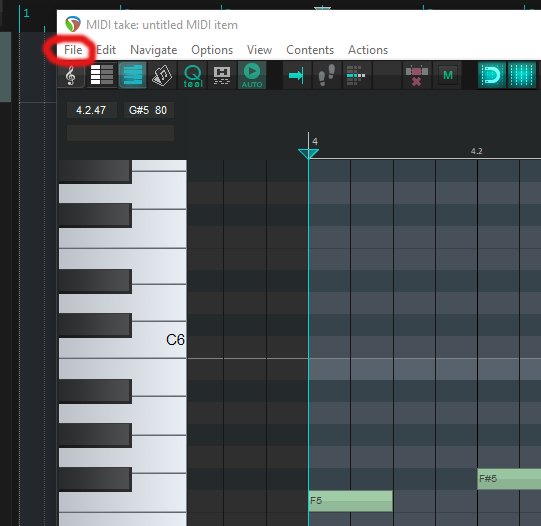Viewport: 541px width, 526px height.
Task: Open the View menu
Action: pos(259,50)
